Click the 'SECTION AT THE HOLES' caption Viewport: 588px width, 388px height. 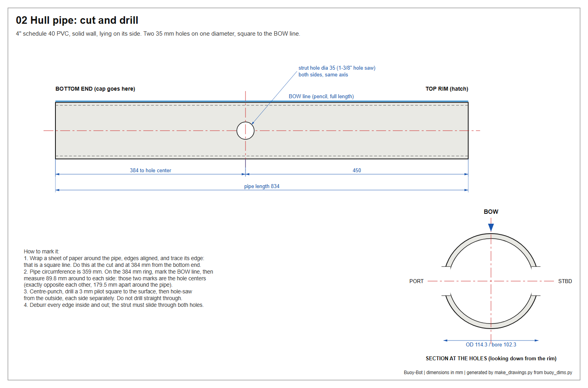491,358
